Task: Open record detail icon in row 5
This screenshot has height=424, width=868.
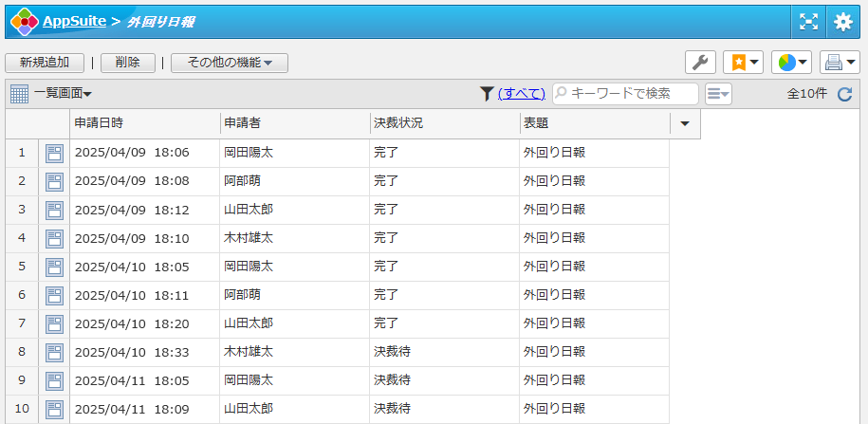Action: pos(54,267)
